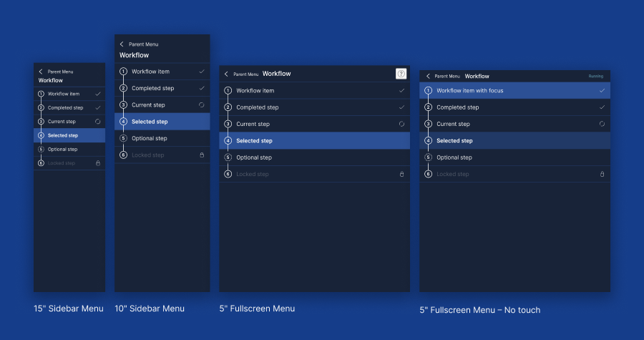Click the help question mark icon
Image resolution: width=644 pixels, height=340 pixels.
tap(401, 74)
